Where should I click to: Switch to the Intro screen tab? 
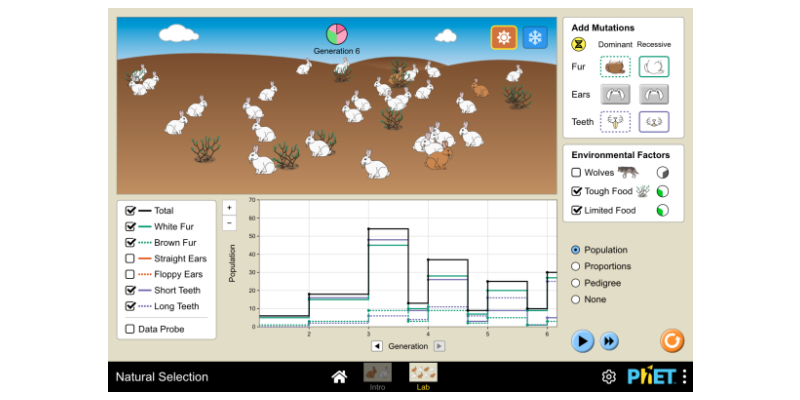tap(377, 376)
